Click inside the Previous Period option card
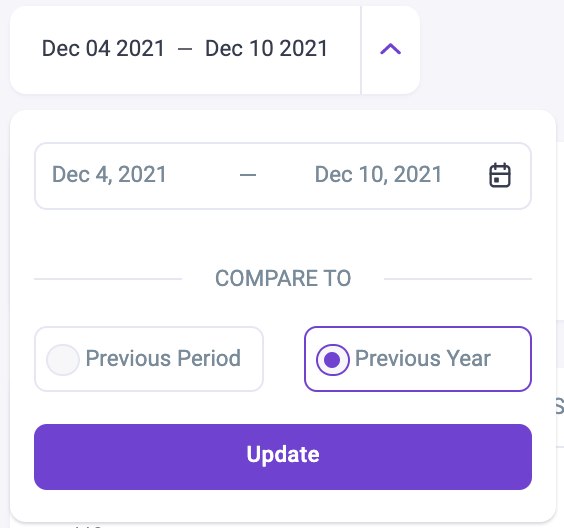 click(149, 359)
